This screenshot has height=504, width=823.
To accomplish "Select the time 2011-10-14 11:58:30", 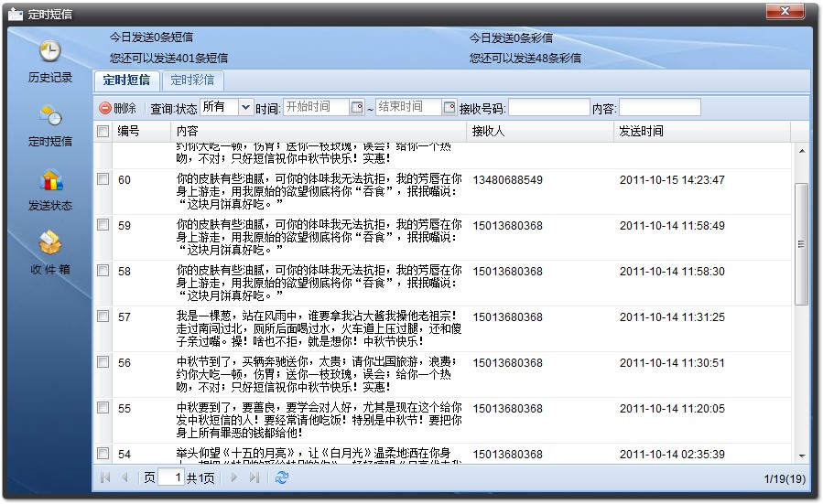I will pos(672,271).
